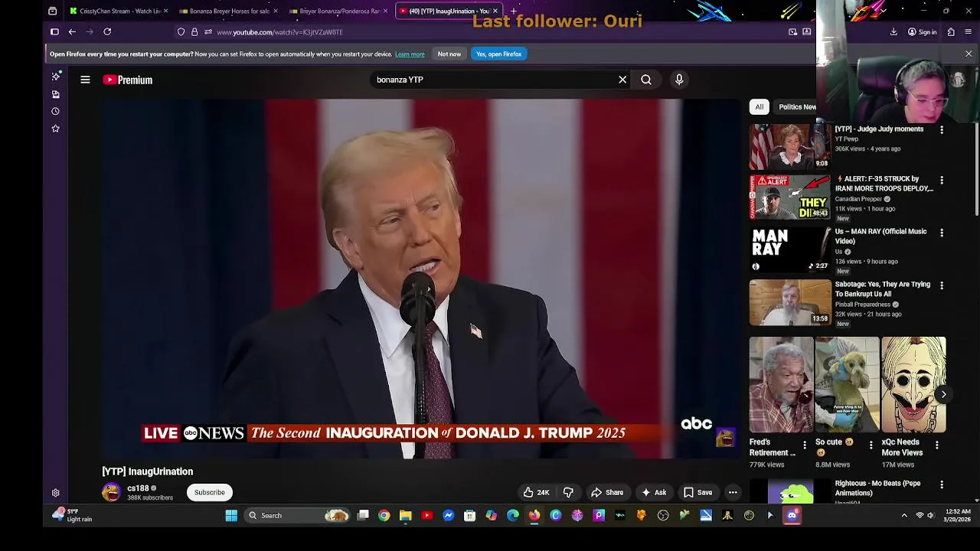Open Windows Start menu
Image resolution: width=980 pixels, height=551 pixels.
[231, 516]
